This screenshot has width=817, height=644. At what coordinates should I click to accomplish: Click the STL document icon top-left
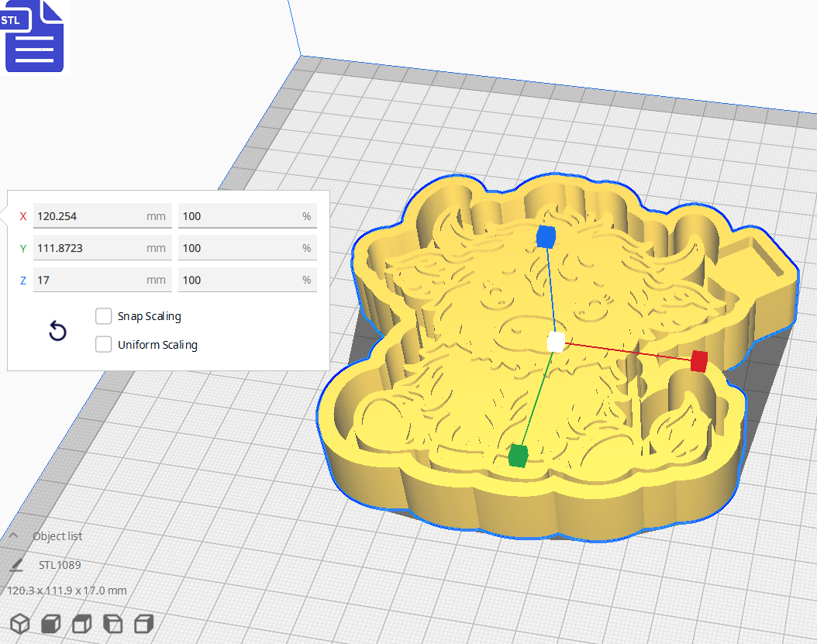34,37
